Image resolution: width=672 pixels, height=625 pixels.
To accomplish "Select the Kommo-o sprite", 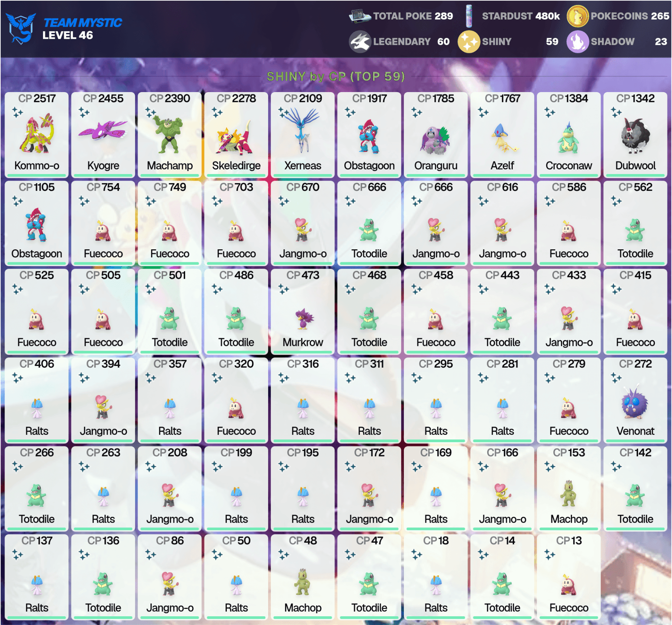I will [x=37, y=133].
